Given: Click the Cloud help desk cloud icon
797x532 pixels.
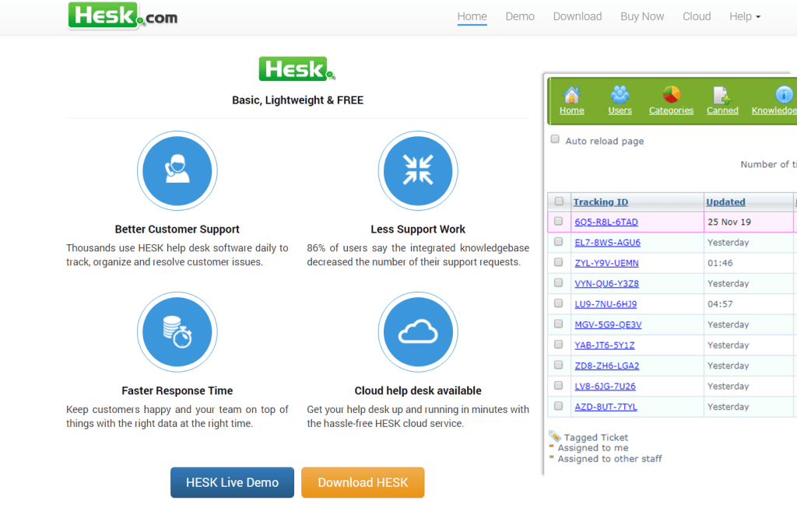Looking at the screenshot, I should [x=418, y=332].
